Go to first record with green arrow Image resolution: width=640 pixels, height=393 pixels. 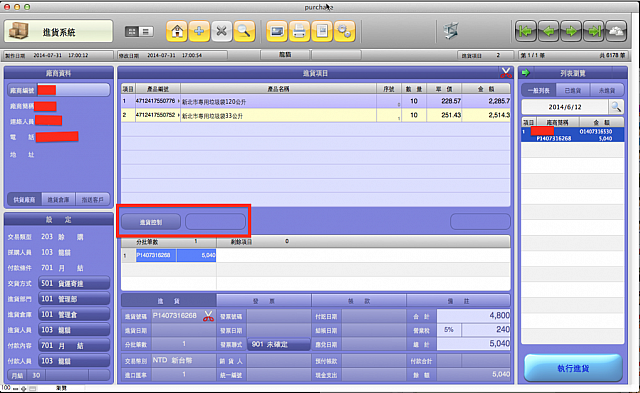pos(526,31)
